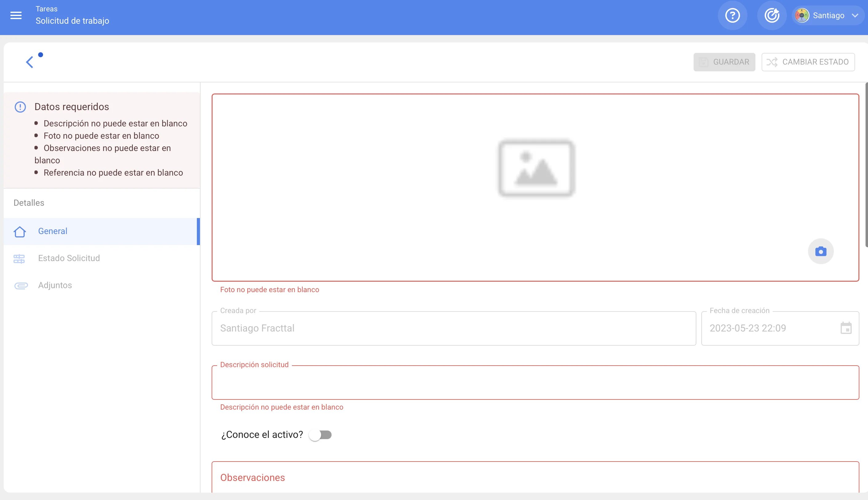Click into Descripción solicitud field
The image size is (868, 500).
pyautogui.click(x=535, y=383)
